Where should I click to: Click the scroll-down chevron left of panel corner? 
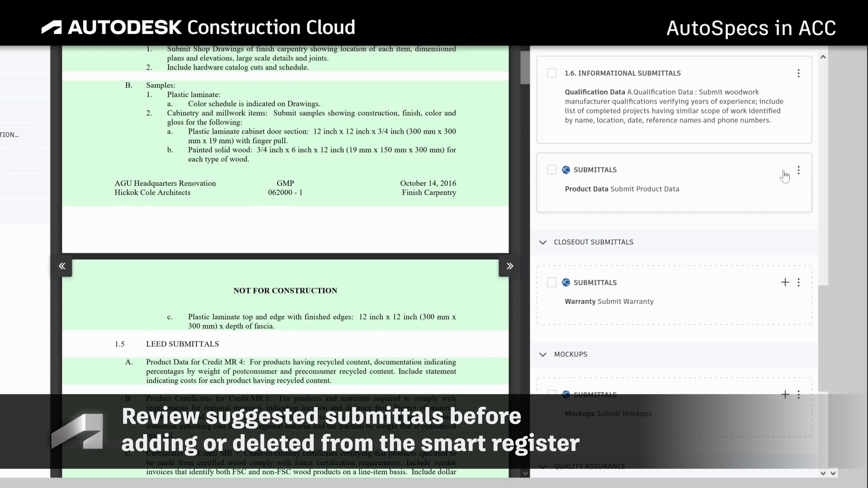pyautogui.click(x=823, y=473)
